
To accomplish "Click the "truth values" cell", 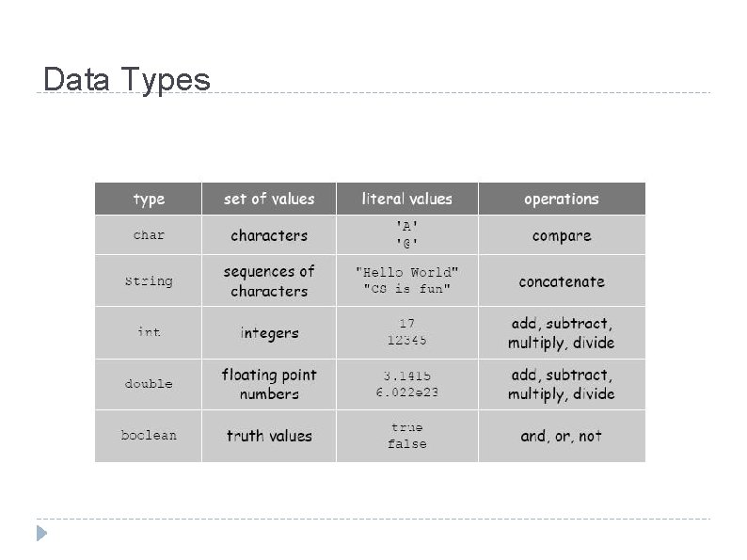I will tap(269, 436).
